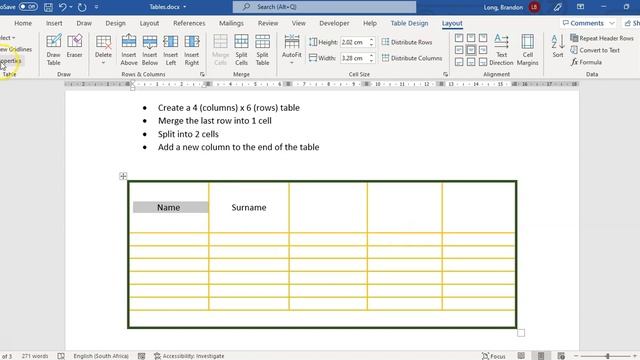Set alignment to Align Bottom Left
Screen dimensions: 640x360
pos(459,62)
